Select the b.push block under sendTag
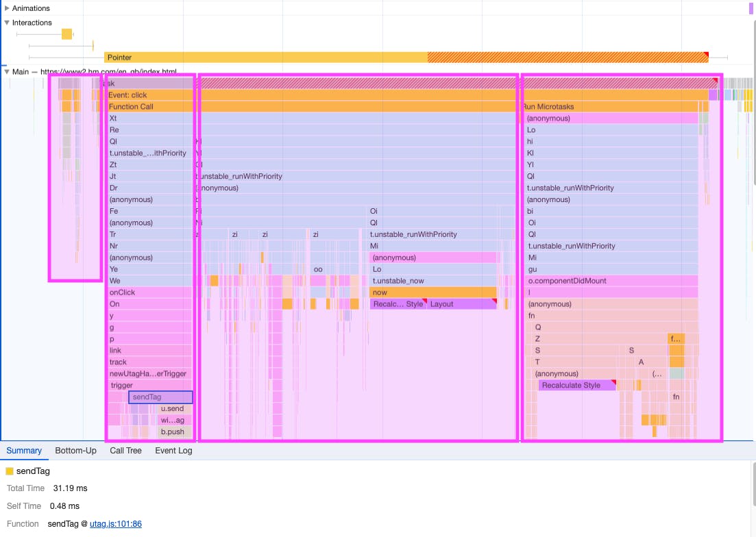The width and height of the screenshot is (756, 537). pos(173,432)
